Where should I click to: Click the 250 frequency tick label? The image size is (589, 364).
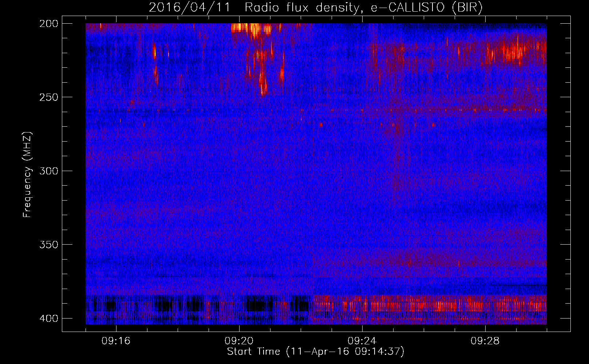48,97
